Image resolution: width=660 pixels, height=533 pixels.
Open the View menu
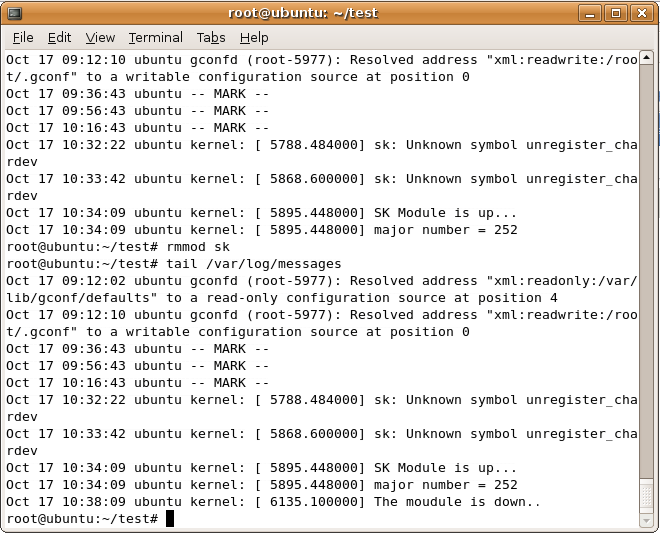[100, 38]
